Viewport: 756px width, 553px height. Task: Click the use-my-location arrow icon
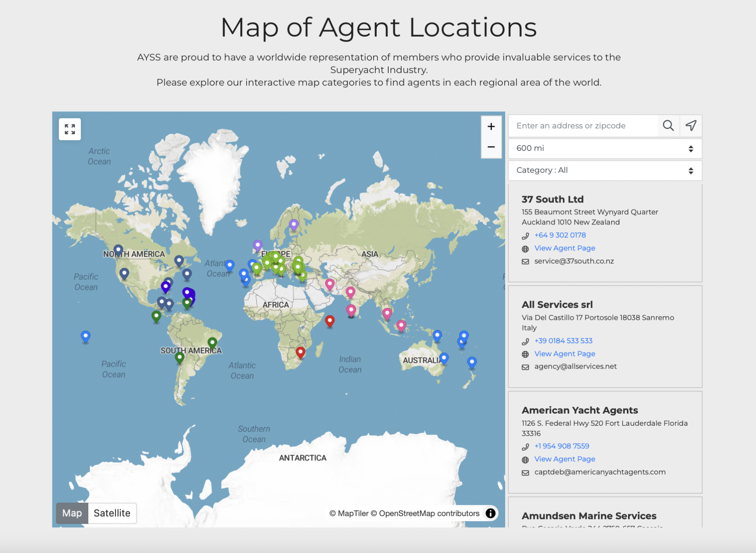691,126
